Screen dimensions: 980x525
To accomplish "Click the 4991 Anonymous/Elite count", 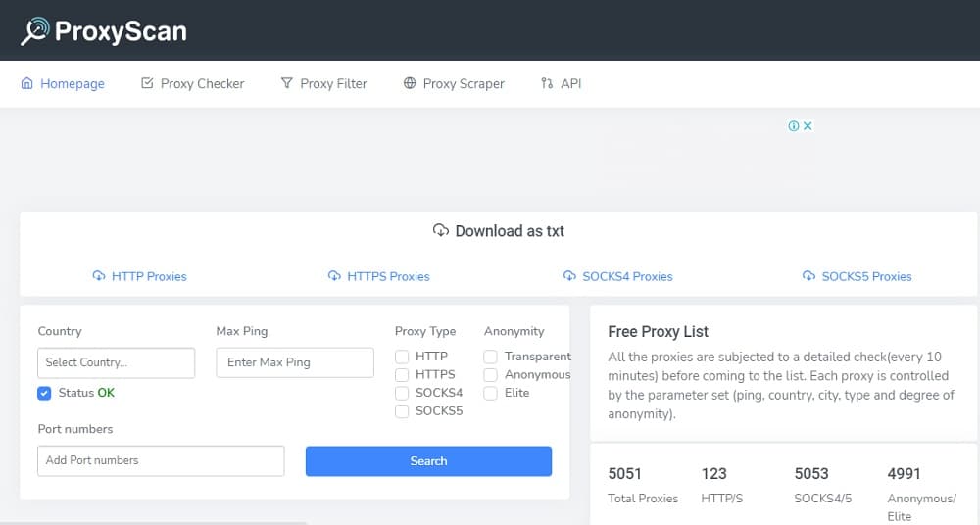I will (x=904, y=474).
